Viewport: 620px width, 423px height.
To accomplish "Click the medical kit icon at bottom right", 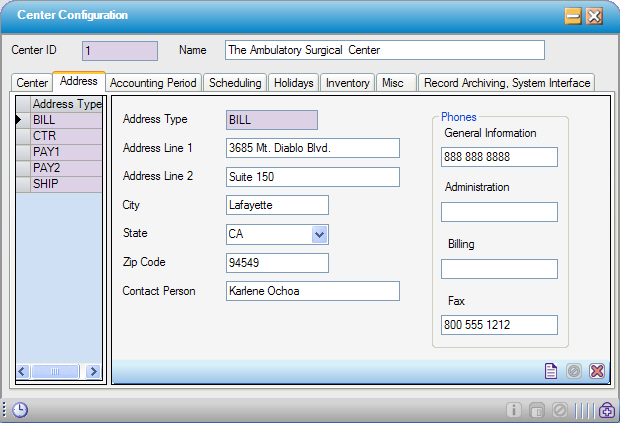I will (607, 410).
